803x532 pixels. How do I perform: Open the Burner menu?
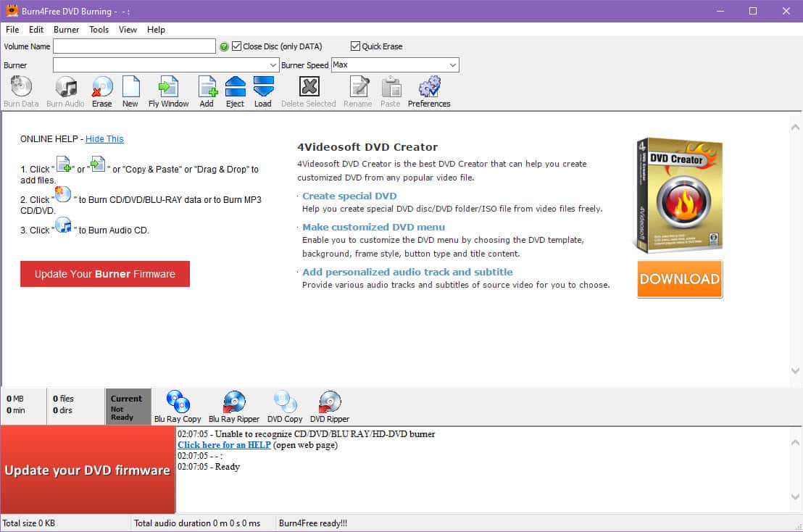tap(66, 30)
